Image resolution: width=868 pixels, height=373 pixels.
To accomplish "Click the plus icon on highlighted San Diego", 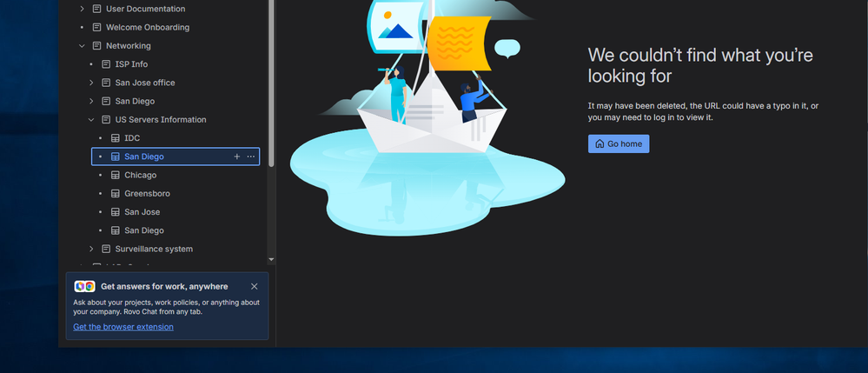I will point(237,157).
